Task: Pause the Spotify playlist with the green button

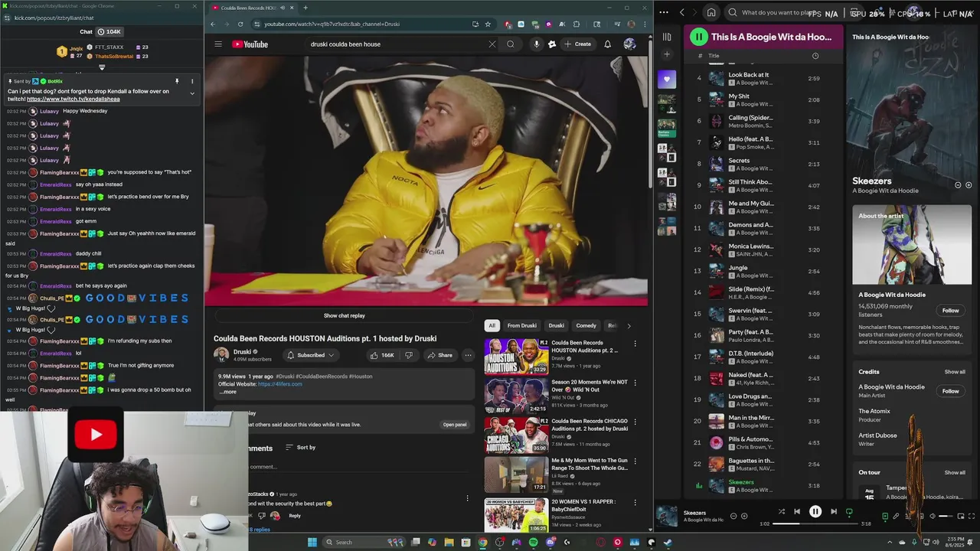Action: point(698,37)
